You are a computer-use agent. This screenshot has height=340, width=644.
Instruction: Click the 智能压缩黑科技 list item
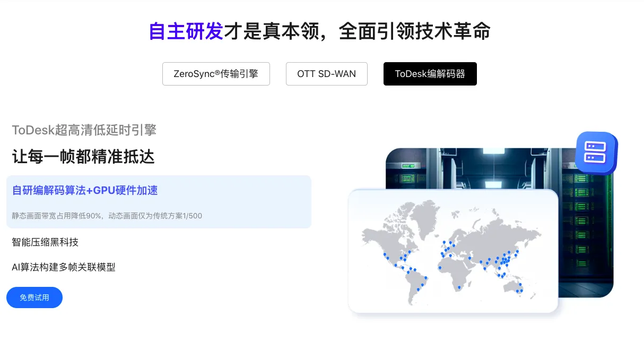coord(45,242)
